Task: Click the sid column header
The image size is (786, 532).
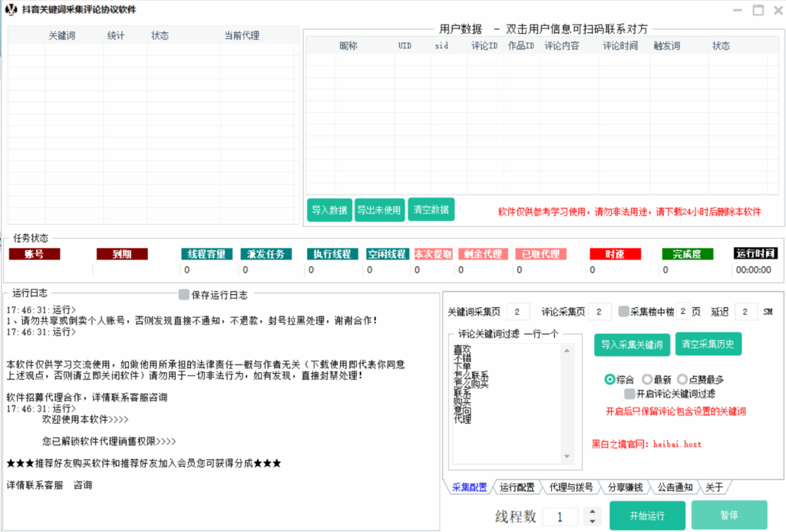Action: (441, 45)
